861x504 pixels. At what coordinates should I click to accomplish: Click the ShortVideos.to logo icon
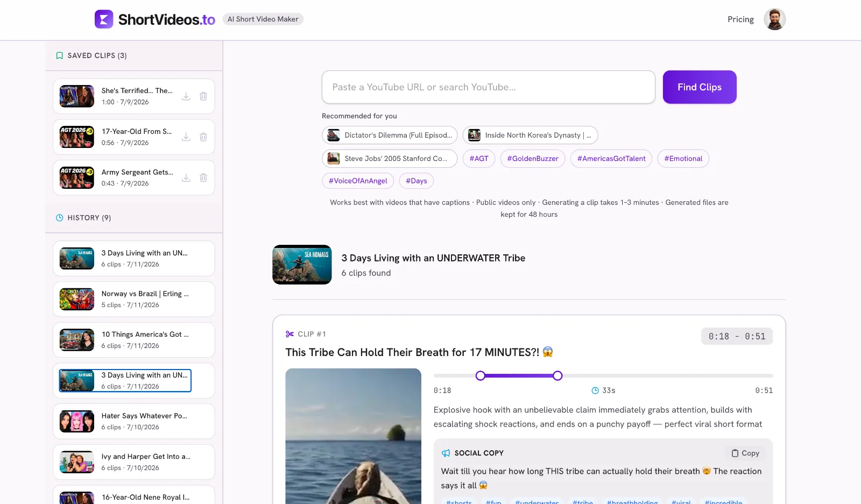(104, 19)
